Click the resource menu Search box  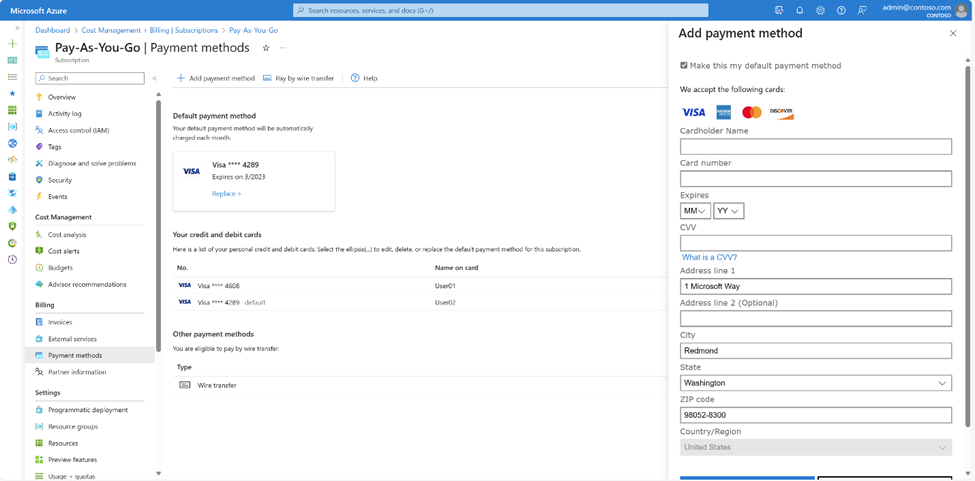coord(90,78)
